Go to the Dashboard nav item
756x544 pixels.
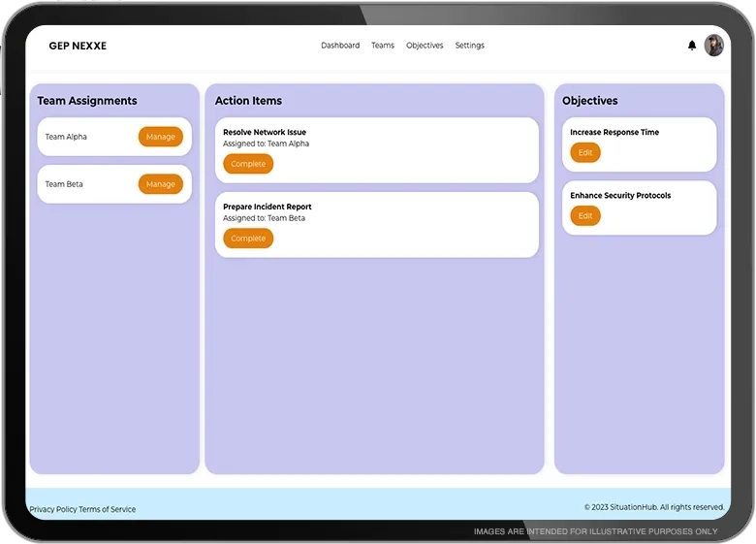(x=340, y=46)
